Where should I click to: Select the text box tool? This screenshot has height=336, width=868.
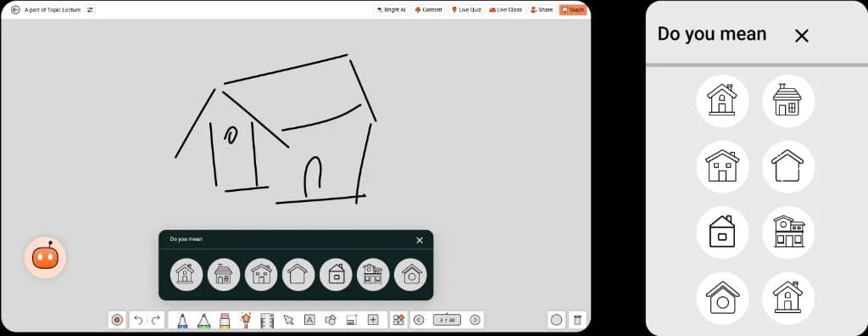pos(309,320)
